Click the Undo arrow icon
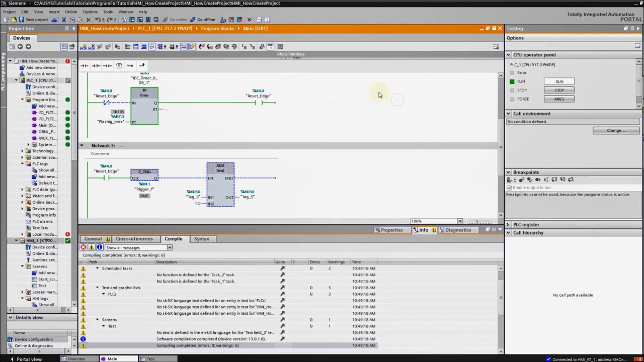Screen dimensions: 644x362 click(98, 20)
